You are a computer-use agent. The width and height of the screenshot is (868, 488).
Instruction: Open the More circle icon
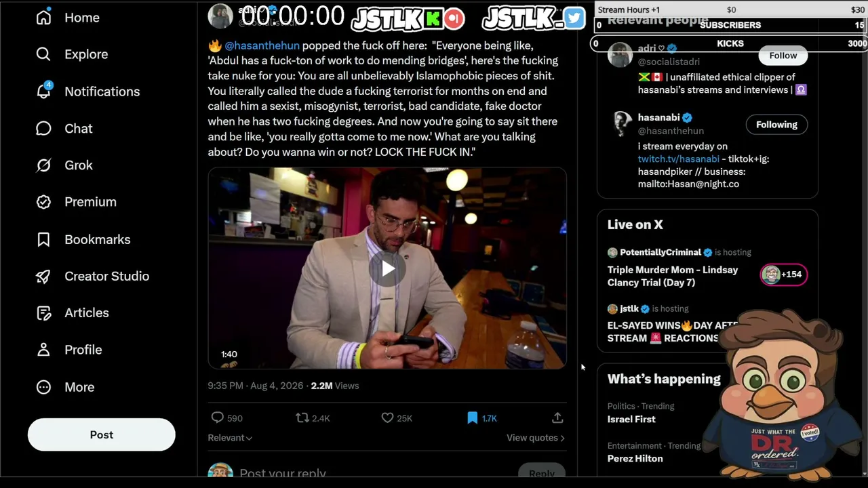tap(43, 387)
